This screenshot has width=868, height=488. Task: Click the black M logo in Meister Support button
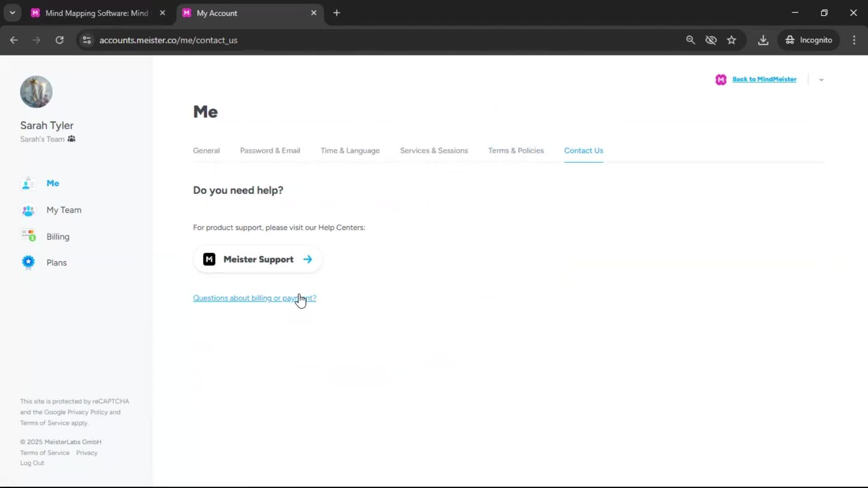click(209, 259)
